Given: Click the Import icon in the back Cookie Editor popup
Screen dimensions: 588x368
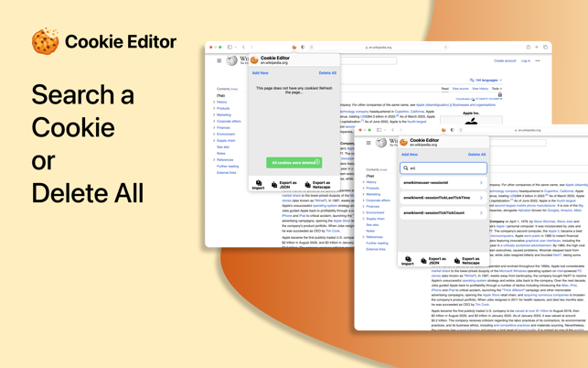Looking at the screenshot, I should coord(259,184).
